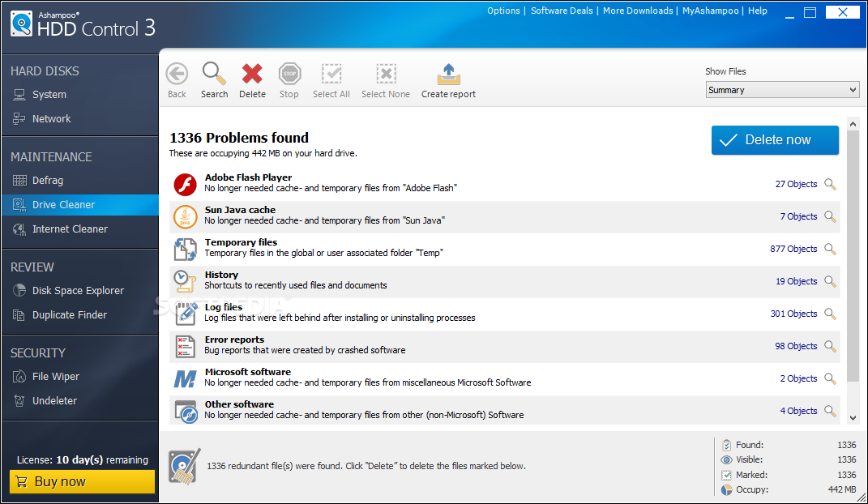Click the Delete now button
The image size is (868, 504).
point(775,140)
